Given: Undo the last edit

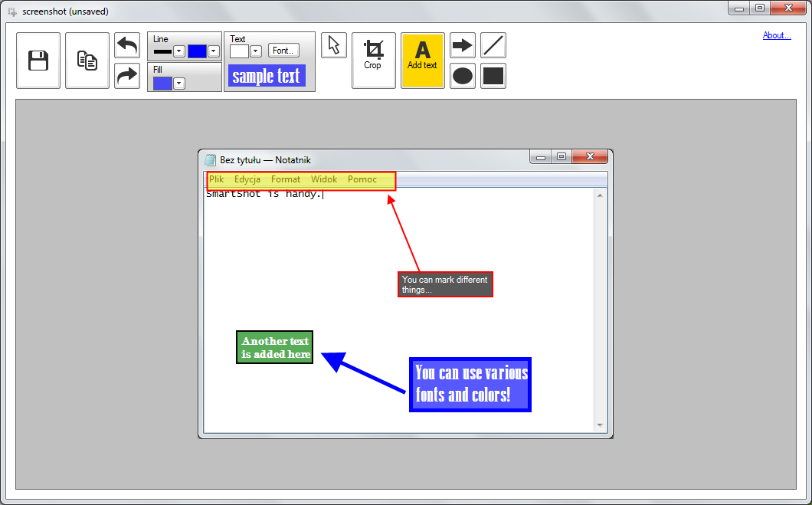Looking at the screenshot, I should [x=127, y=45].
